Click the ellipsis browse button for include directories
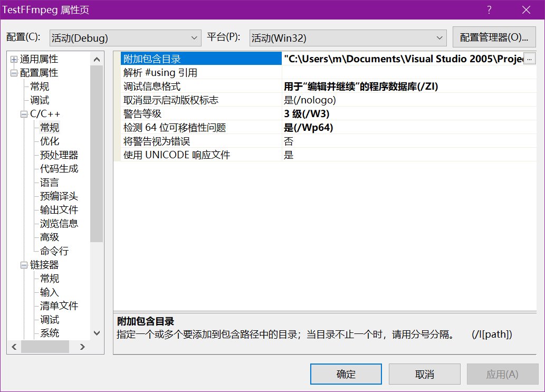 coord(530,59)
